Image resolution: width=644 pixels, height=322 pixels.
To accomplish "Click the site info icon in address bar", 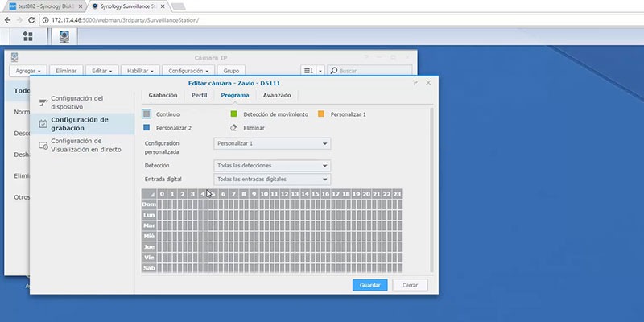I will (45, 20).
